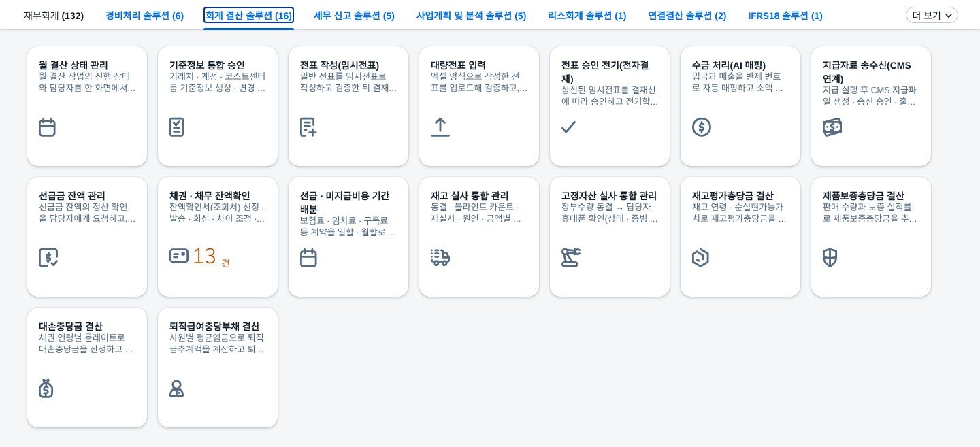Click the hexagon box icon on 재고평가충당금 결산 tile
Image resolution: width=980 pixels, height=447 pixels.
701,258
